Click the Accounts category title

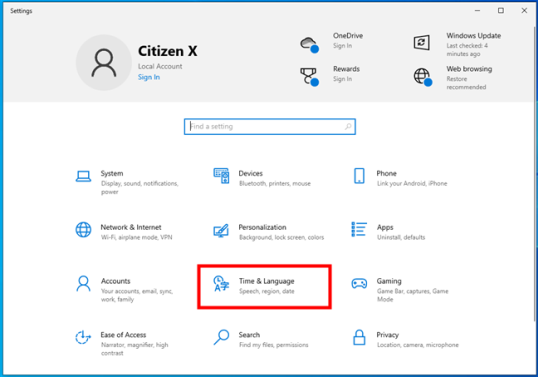pyautogui.click(x=115, y=281)
